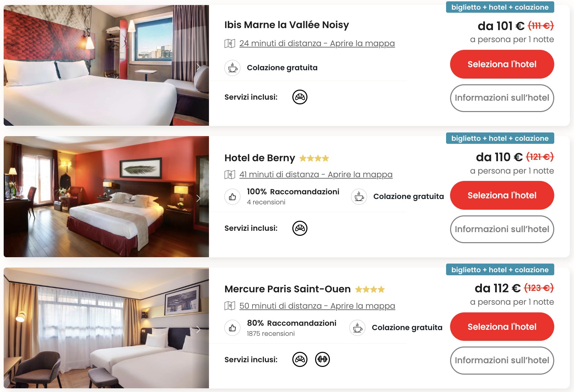The height and width of the screenshot is (392, 574).
Task: View Informazioni sull'hotel for Ibis Marne
Action: pyautogui.click(x=502, y=98)
